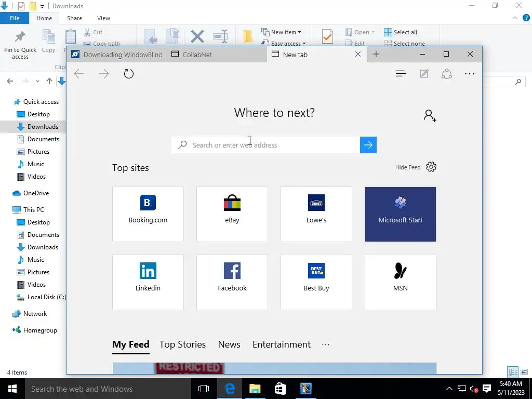The image size is (532, 399).
Task: Click Copy icon in Explorer ribbon
Action: click(48, 41)
